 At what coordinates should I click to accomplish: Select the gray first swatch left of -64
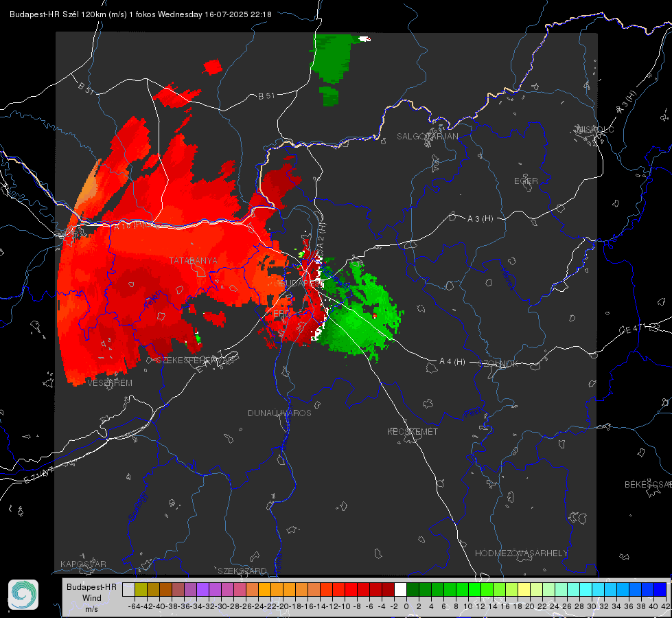128,589
